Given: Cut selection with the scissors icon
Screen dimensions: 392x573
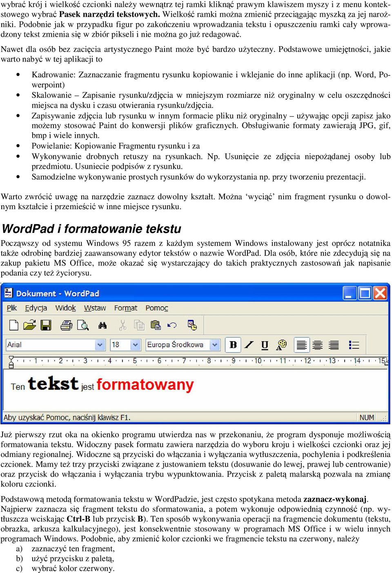Looking at the screenshot, I should point(122,325).
